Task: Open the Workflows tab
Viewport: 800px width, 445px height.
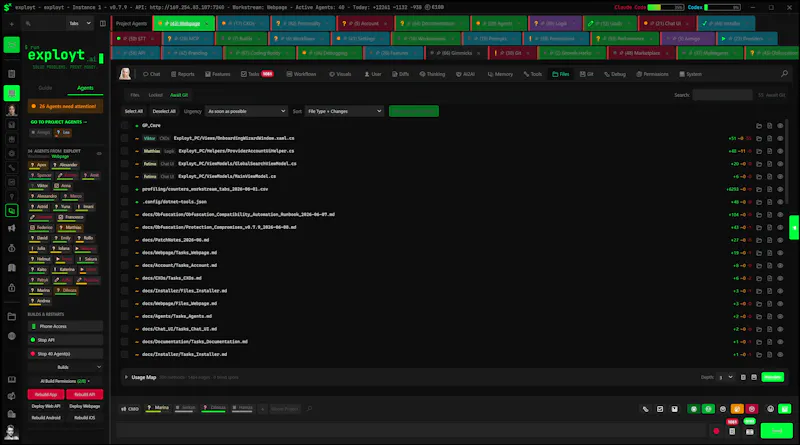Action: (301, 74)
